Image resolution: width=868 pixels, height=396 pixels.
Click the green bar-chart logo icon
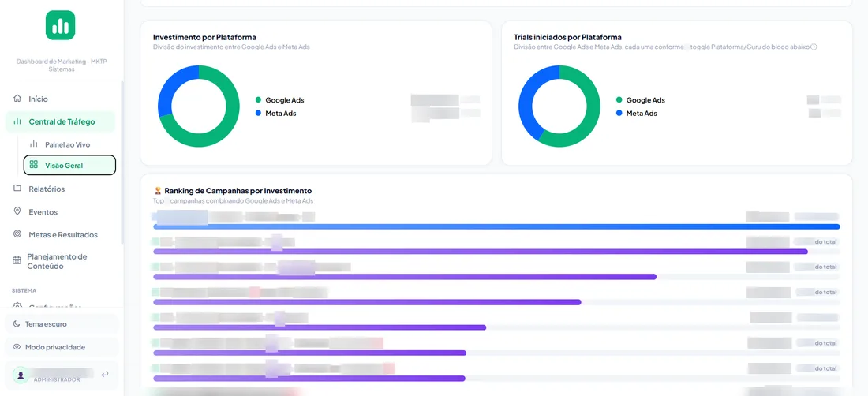click(x=60, y=25)
